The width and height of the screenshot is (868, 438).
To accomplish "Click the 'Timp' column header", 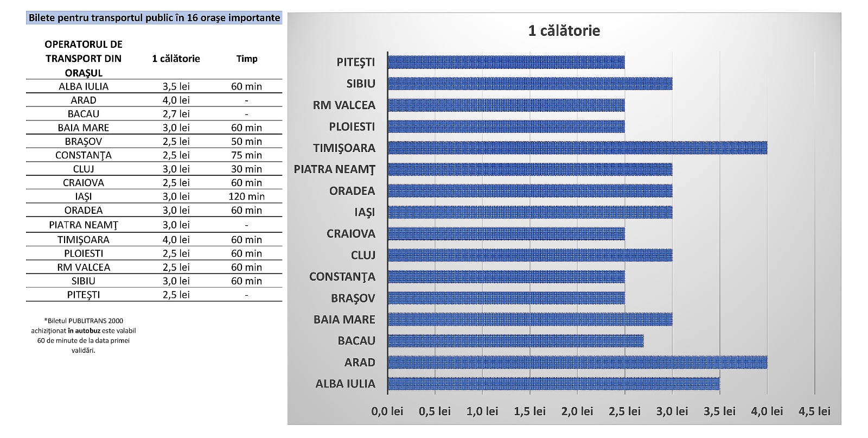I will (x=246, y=59).
